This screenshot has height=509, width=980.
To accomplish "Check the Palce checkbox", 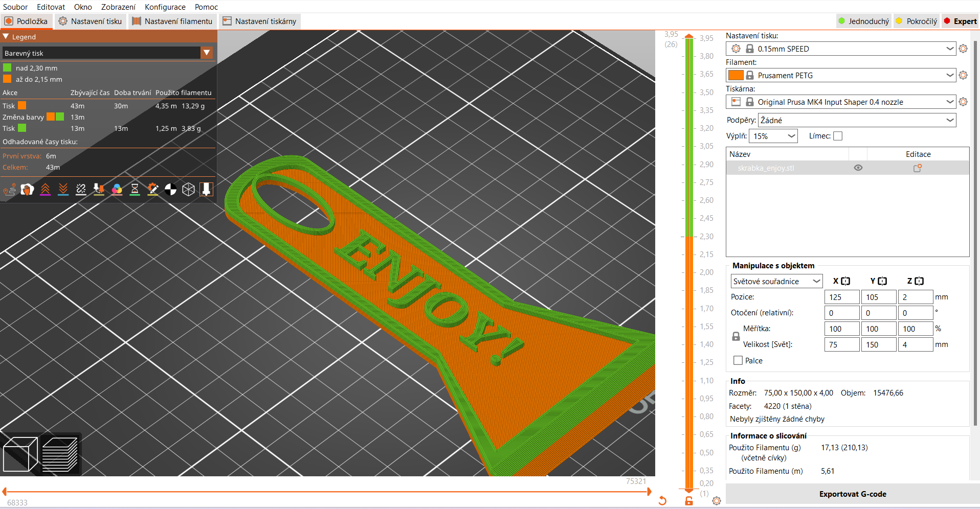I will click(738, 360).
